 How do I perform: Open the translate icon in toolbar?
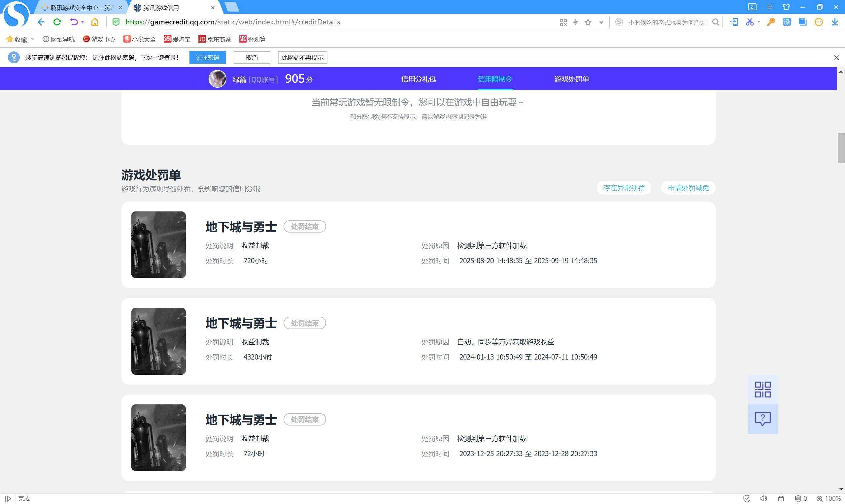(787, 22)
